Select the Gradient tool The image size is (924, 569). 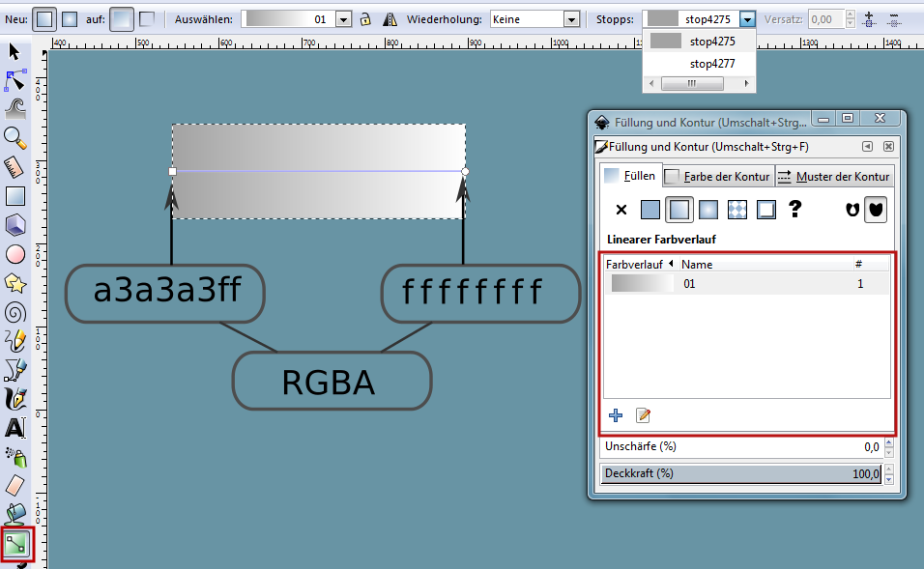click(x=15, y=544)
